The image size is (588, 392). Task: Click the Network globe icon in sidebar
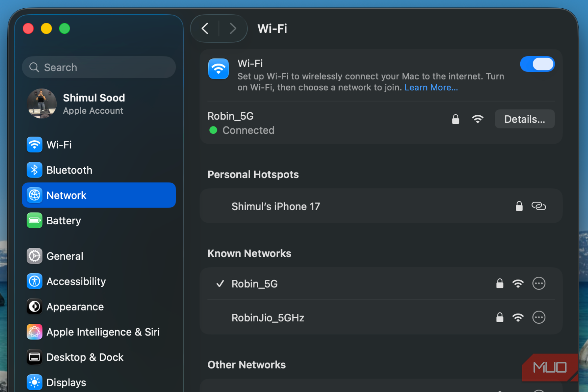tap(34, 195)
